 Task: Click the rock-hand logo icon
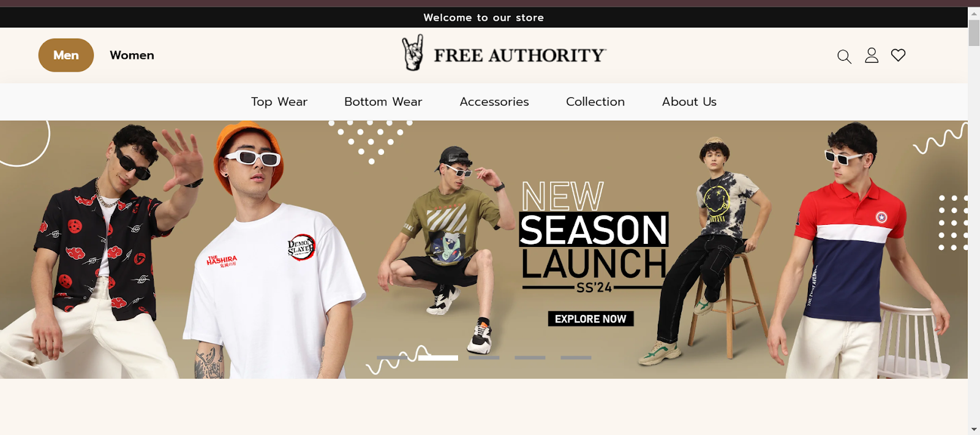click(x=413, y=53)
